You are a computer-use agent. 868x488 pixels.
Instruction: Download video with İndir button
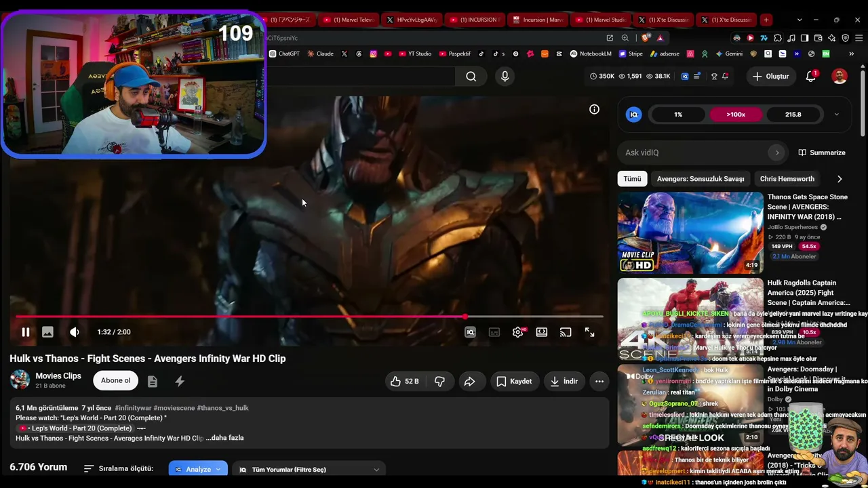click(564, 382)
